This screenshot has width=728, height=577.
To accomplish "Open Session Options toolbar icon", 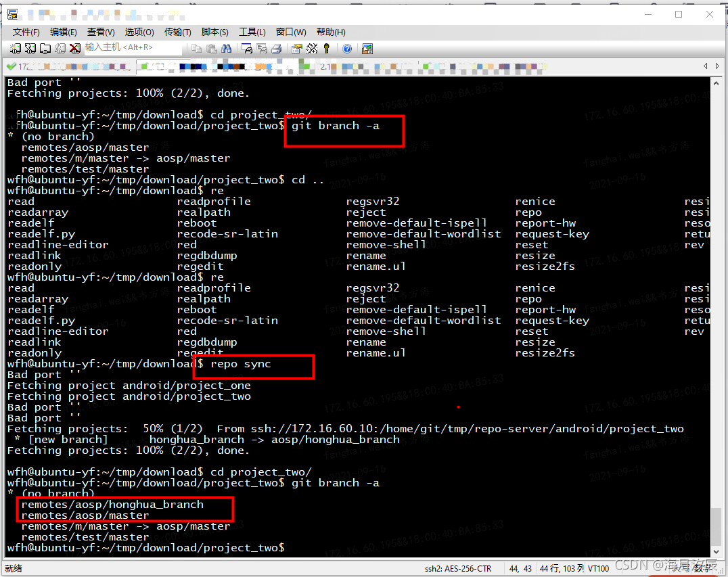I will pyautogui.click(x=296, y=48).
